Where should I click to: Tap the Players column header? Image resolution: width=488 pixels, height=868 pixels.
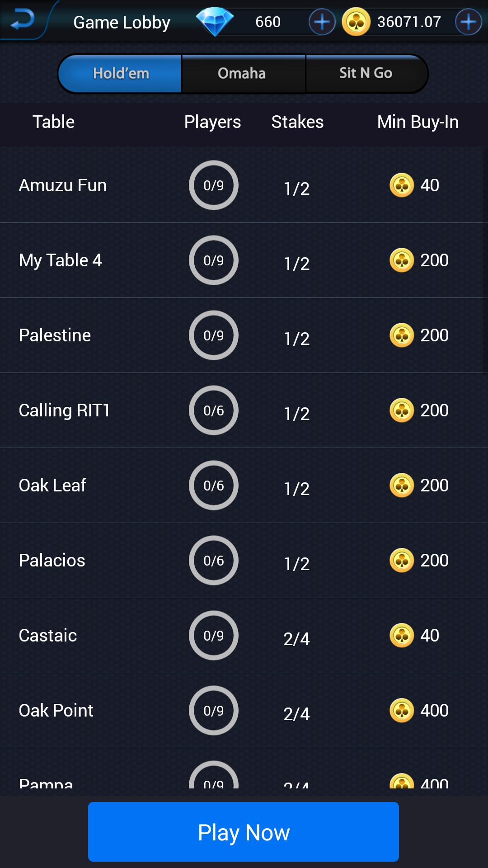coord(212,122)
